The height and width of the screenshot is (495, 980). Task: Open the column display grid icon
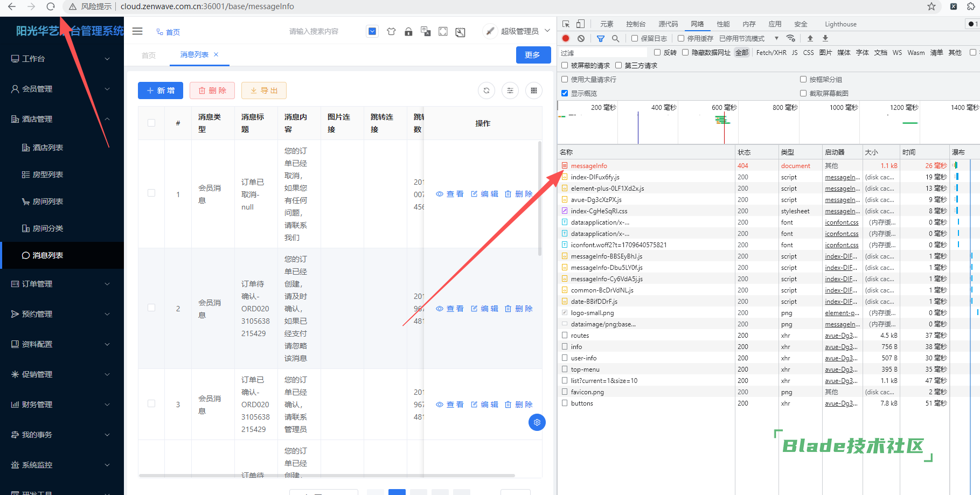point(533,90)
